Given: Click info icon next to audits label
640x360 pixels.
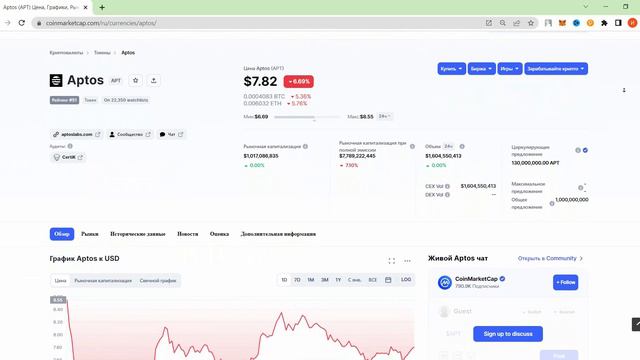Looking at the screenshot, I should click(x=70, y=146).
